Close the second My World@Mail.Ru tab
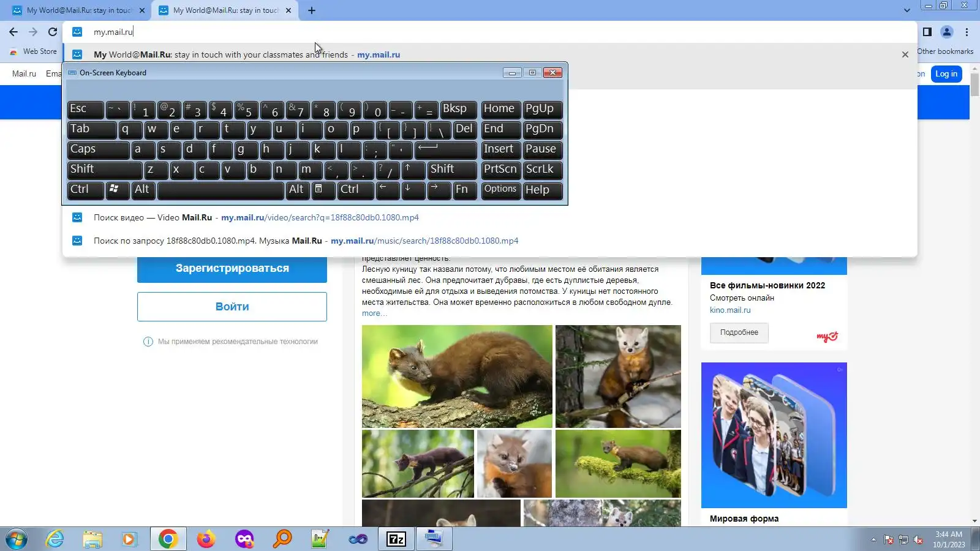980x551 pixels. click(x=288, y=10)
